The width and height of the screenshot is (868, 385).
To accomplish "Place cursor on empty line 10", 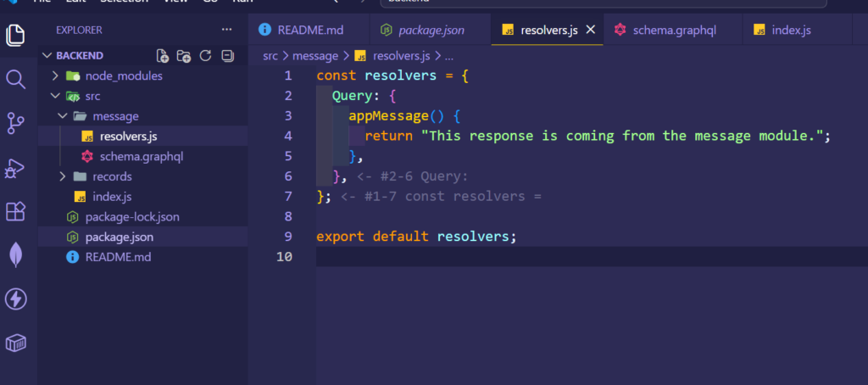I will 592,256.
